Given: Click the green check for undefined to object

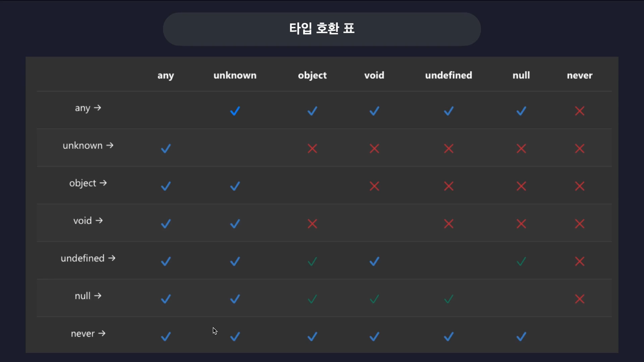Looking at the screenshot, I should pos(312,261).
